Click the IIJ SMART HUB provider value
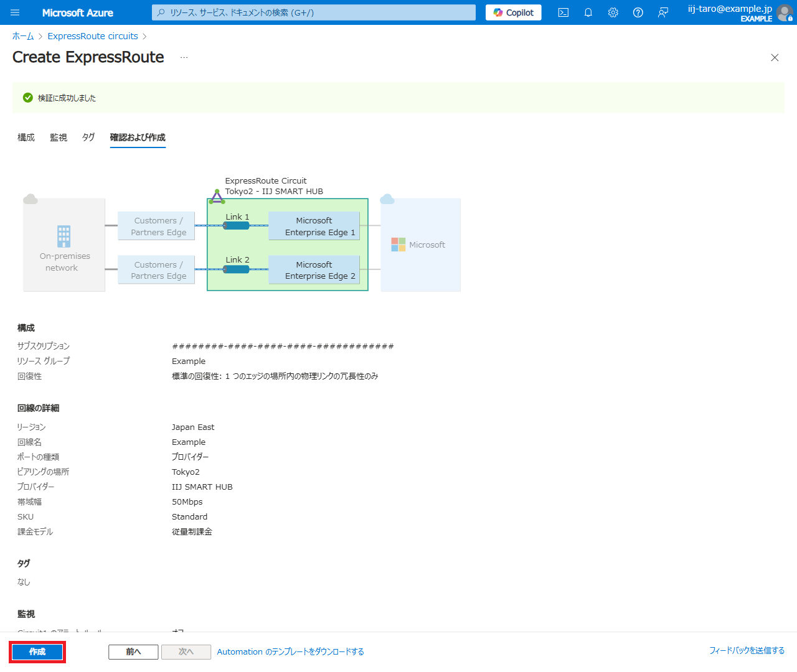The image size is (797, 672). pos(202,487)
